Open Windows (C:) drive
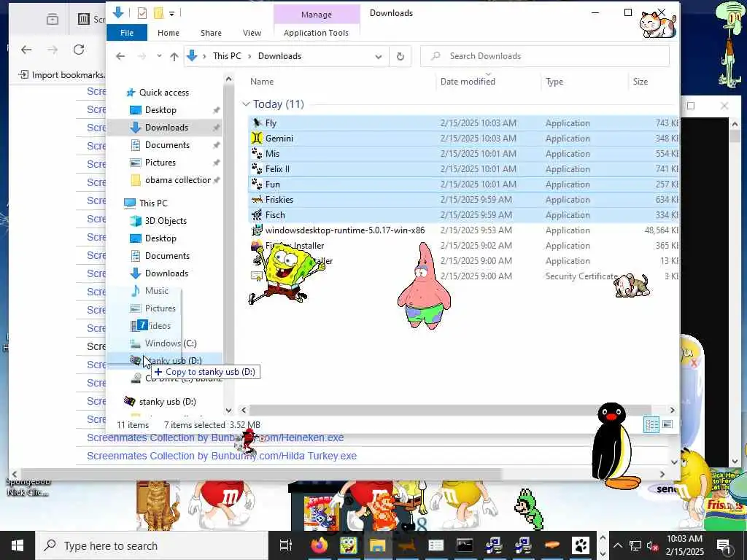 click(x=171, y=343)
